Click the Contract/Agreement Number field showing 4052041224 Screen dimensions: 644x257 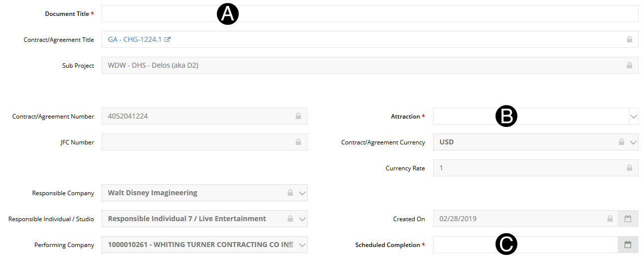[x=194, y=116]
